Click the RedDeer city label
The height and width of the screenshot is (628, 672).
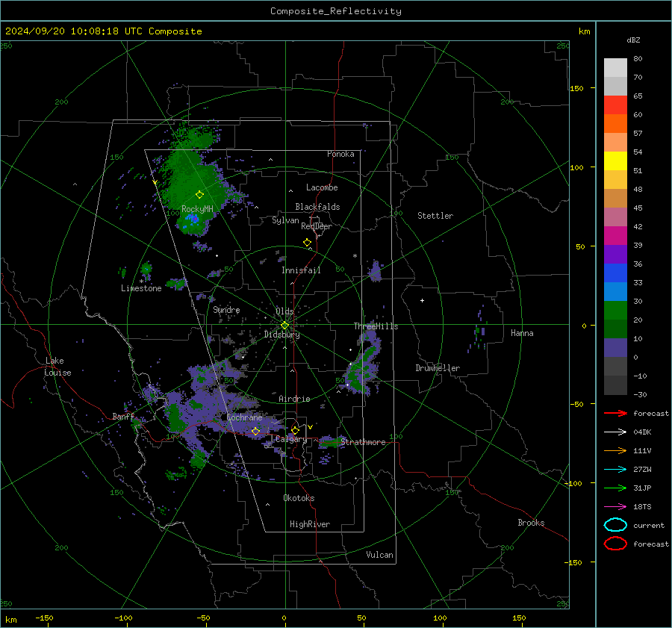pos(317,226)
